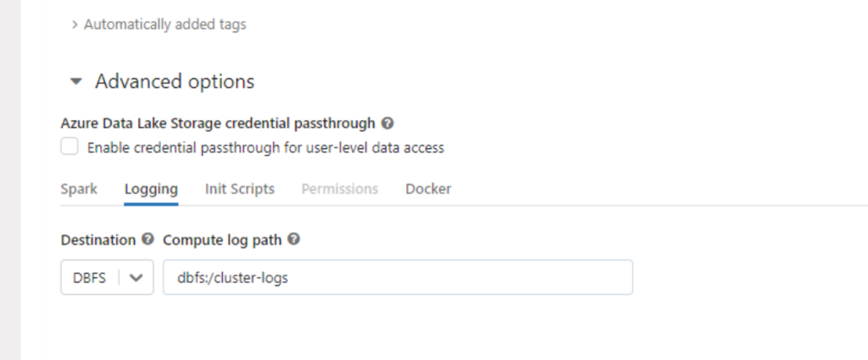
Task: Show the Destination help tooltip icon
Action: (147, 239)
